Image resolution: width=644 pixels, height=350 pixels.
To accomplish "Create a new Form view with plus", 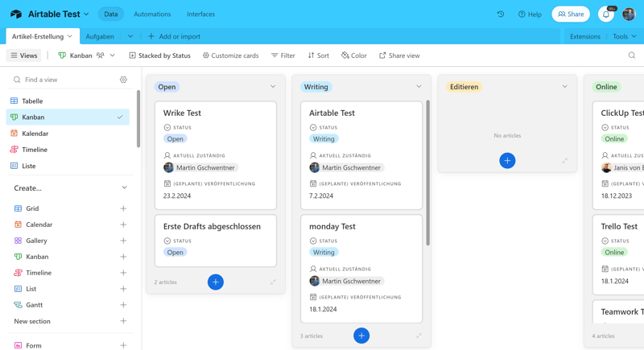I will tap(123, 345).
